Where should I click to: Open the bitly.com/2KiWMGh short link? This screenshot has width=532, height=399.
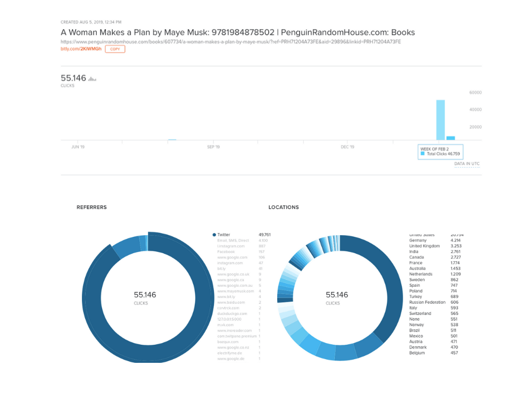(x=81, y=49)
